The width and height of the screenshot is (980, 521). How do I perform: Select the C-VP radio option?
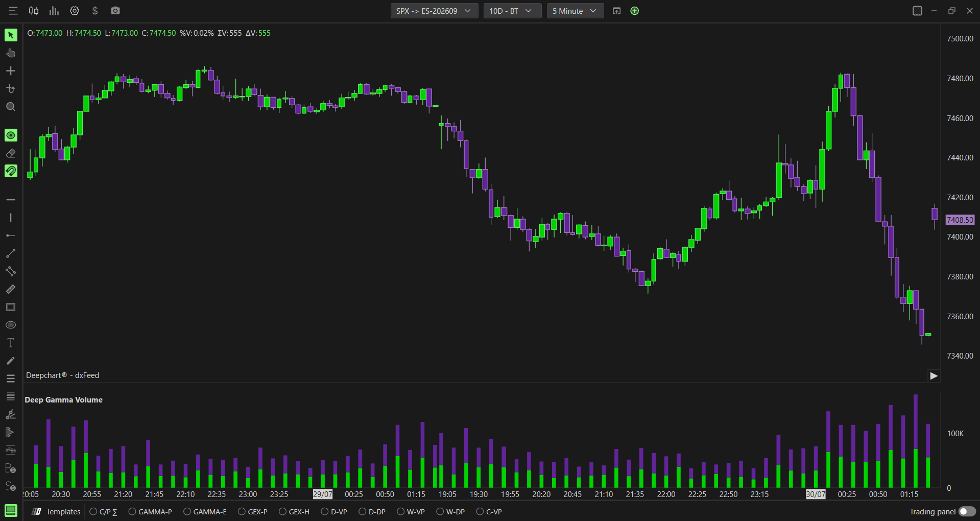click(x=489, y=511)
